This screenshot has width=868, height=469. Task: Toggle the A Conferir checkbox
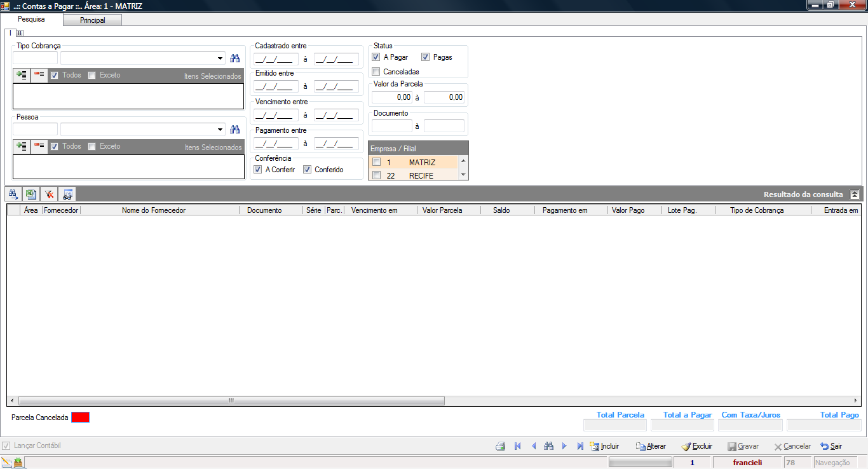pos(258,170)
